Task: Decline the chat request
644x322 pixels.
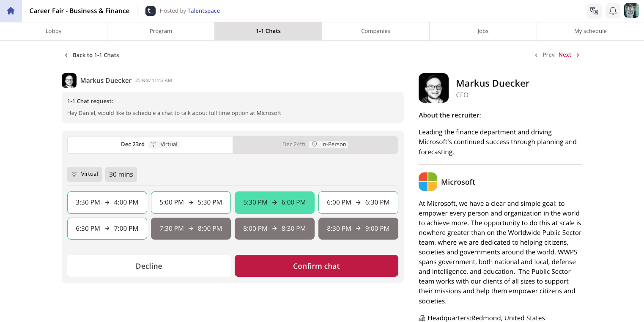Action: (149, 266)
